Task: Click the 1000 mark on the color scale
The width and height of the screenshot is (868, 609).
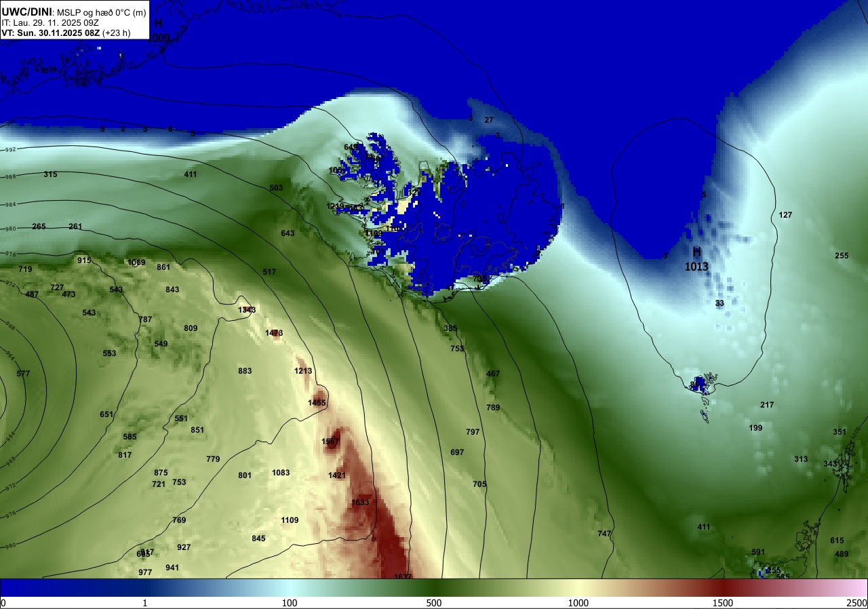Action: tap(578, 603)
